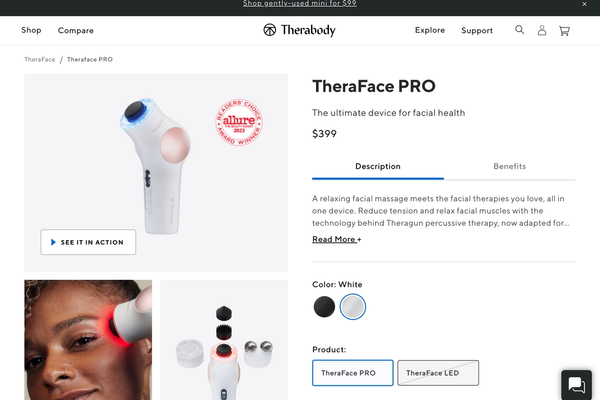The width and height of the screenshot is (600, 400).
Task: Open the Shop menu
Action: (x=31, y=30)
